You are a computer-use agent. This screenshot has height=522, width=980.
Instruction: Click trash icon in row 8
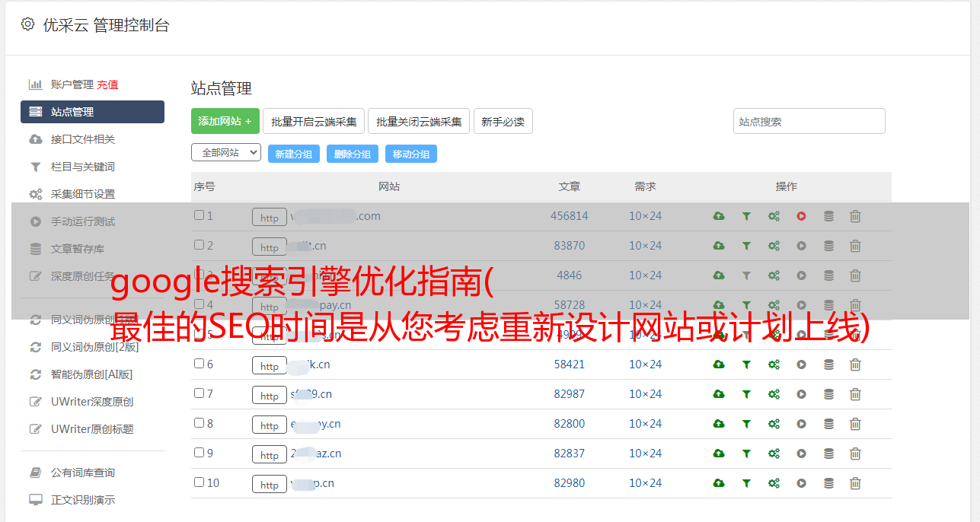pyautogui.click(x=855, y=424)
